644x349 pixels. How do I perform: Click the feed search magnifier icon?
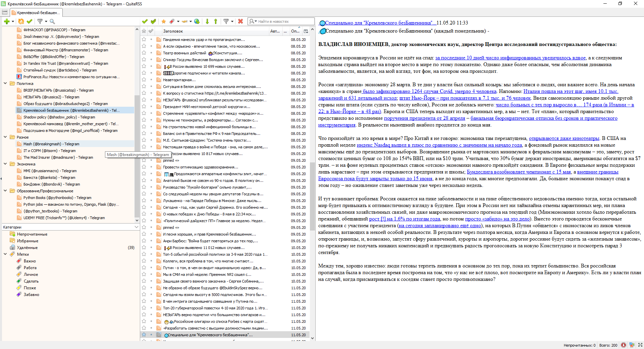click(x=52, y=21)
